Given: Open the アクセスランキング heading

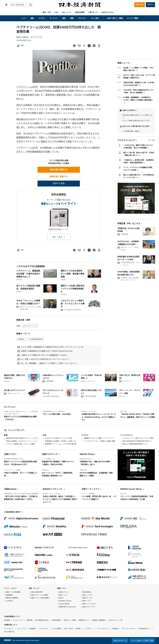Looking at the screenshot, I should [x=127, y=140].
